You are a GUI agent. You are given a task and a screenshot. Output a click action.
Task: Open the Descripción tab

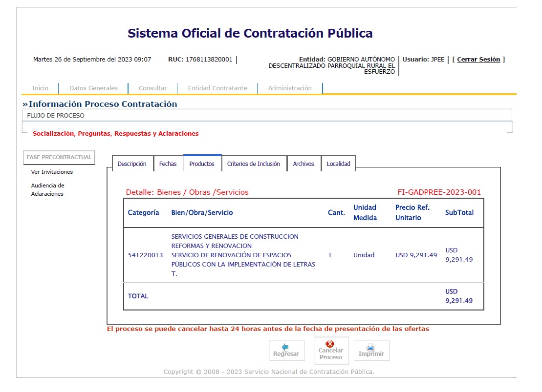[132, 164]
